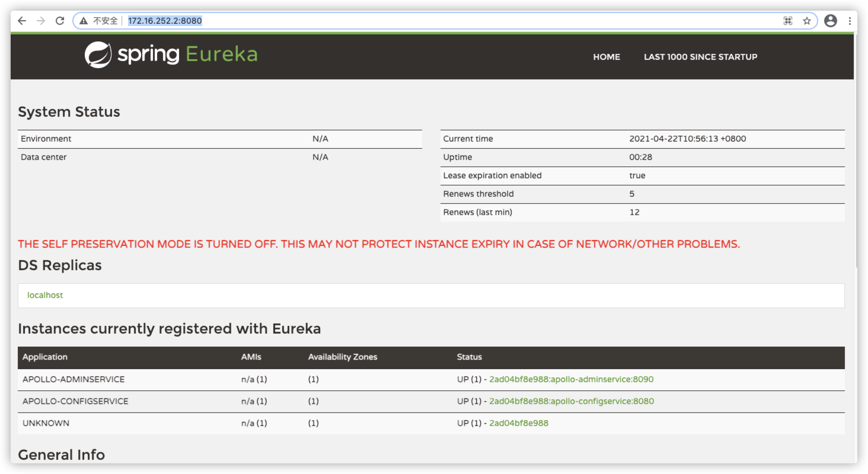Select the address bar URL 172.16.252.2:8080
Screen dimensions: 868x474
[165, 21]
